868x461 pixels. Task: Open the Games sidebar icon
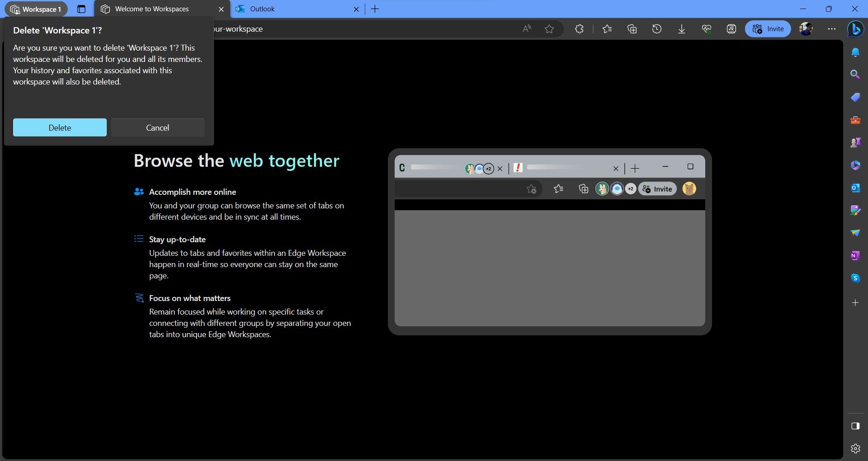pyautogui.click(x=855, y=142)
